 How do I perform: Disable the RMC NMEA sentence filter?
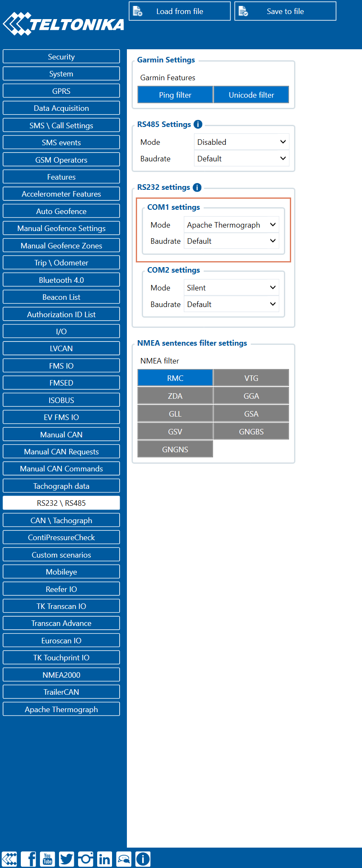point(175,378)
